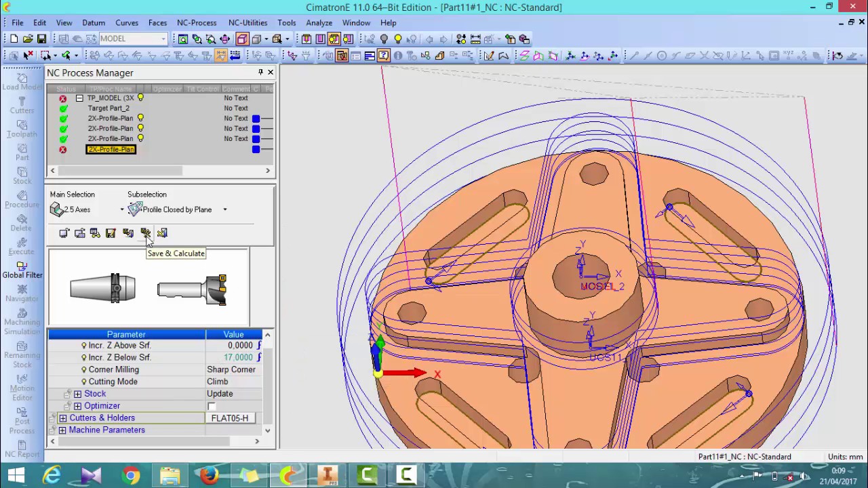The image size is (868, 488).
Task: Expand Machine Parameters section
Action: click(x=62, y=430)
